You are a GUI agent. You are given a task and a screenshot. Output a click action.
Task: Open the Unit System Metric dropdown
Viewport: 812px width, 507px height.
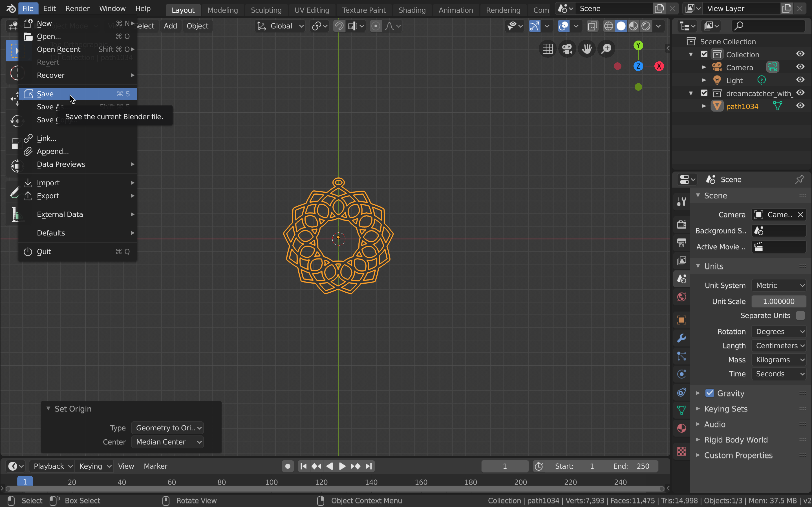pos(779,285)
